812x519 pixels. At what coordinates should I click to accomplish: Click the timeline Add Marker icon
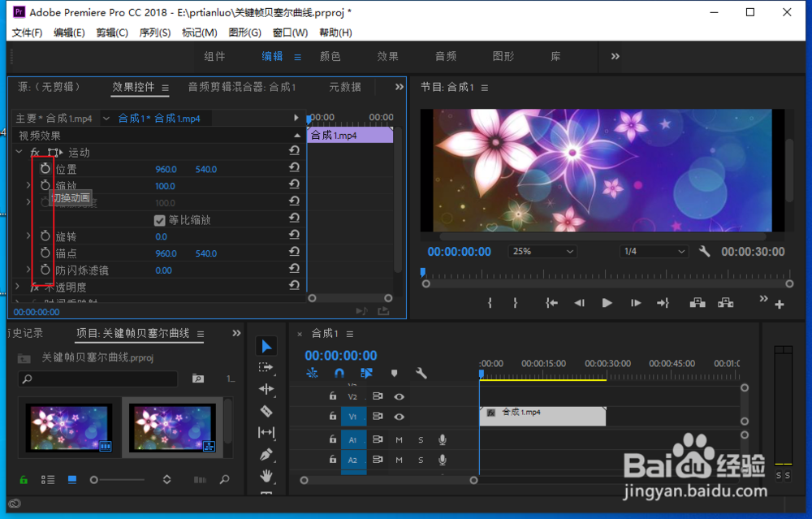point(394,373)
